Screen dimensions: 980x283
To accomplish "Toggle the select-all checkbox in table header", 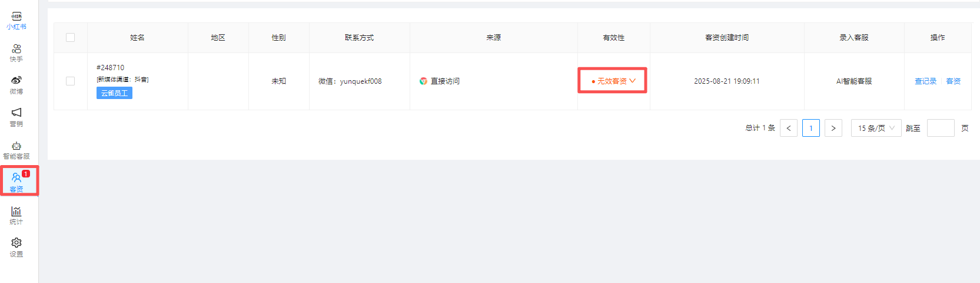I will coord(71,38).
